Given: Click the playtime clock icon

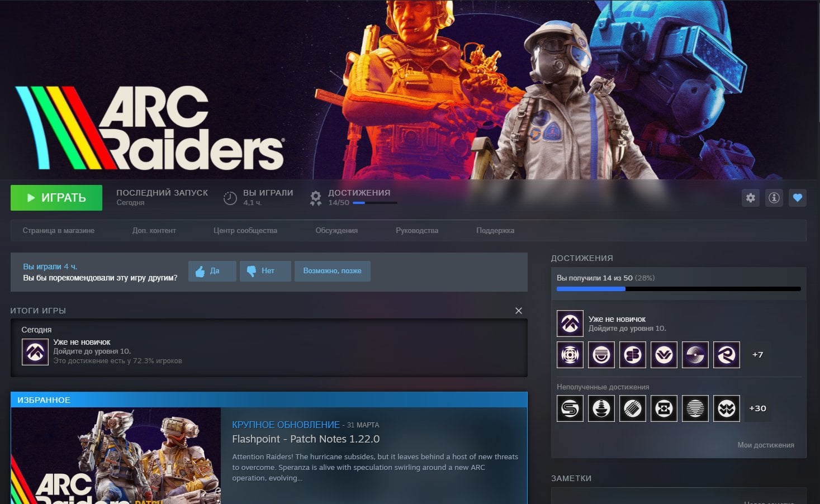Looking at the screenshot, I should click(x=230, y=198).
